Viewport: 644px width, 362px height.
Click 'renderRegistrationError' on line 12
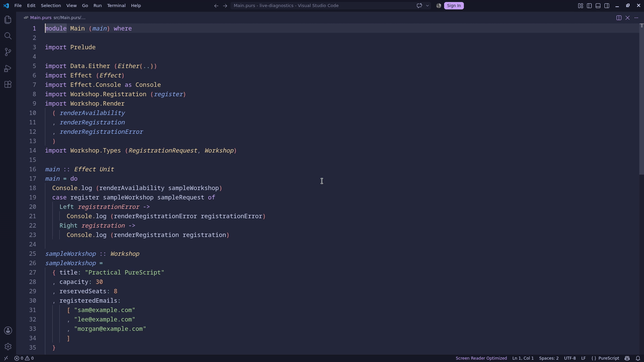[x=101, y=132]
